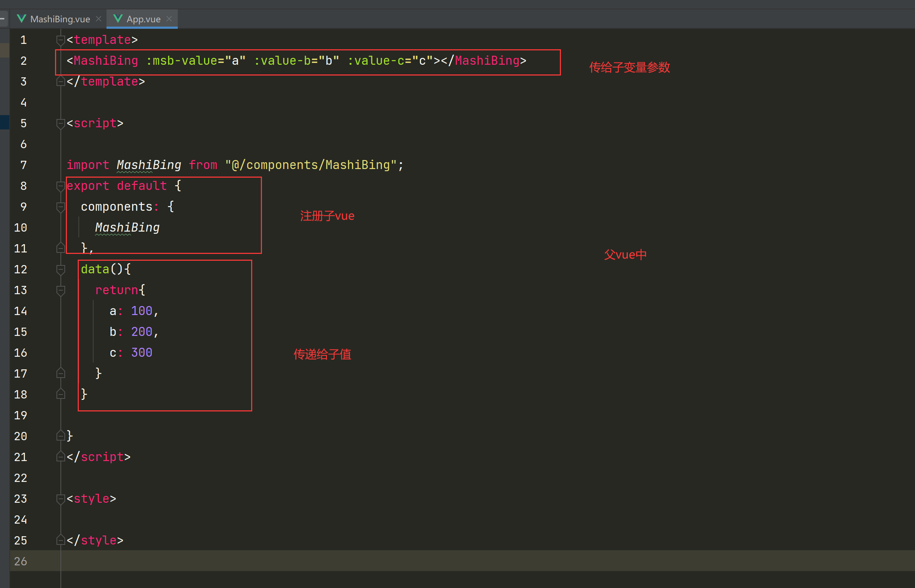This screenshot has width=915, height=588.
Task: Click MashiBing identifier on line 7
Action: (x=149, y=165)
